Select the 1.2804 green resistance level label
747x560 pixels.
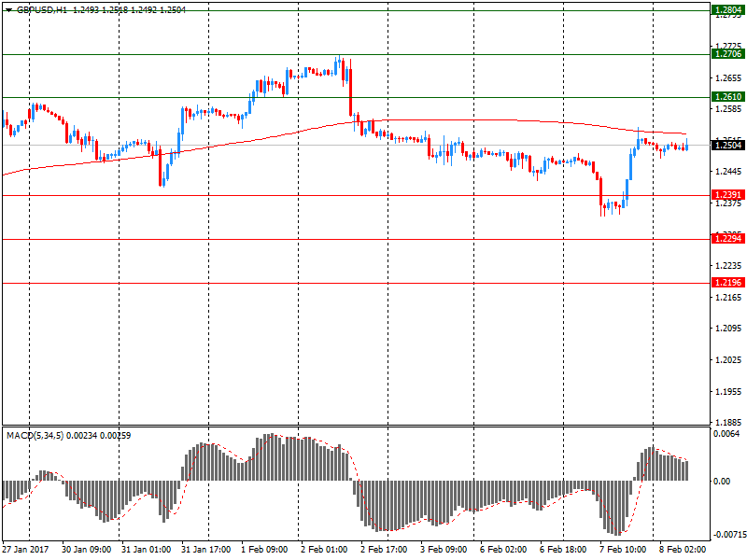[x=728, y=10]
